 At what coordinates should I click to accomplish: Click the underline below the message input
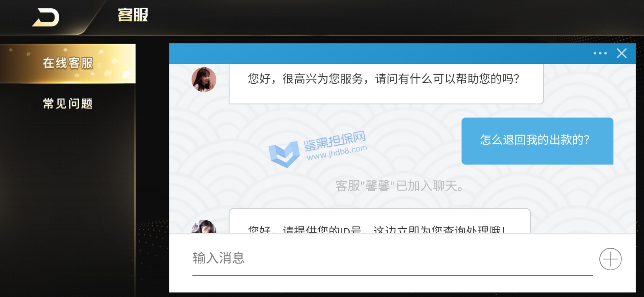click(392, 275)
